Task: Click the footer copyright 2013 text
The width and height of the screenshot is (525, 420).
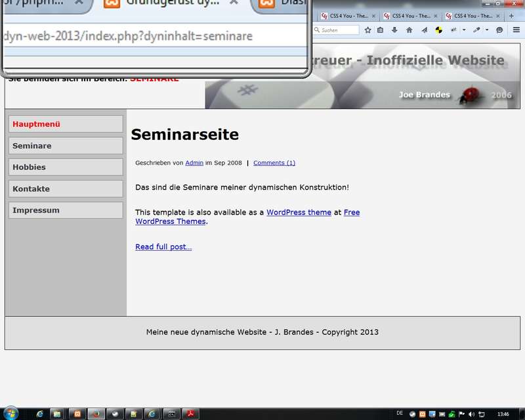Action: pos(262,332)
